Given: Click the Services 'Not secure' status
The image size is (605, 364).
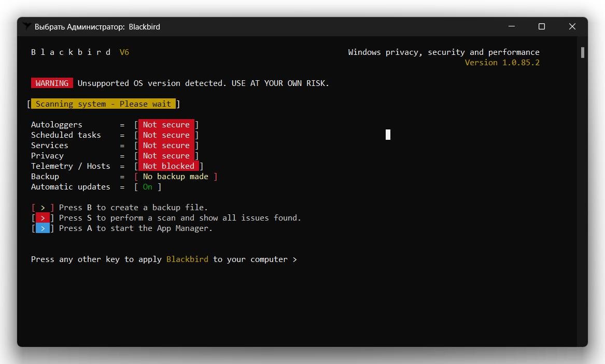Looking at the screenshot, I should [x=166, y=145].
